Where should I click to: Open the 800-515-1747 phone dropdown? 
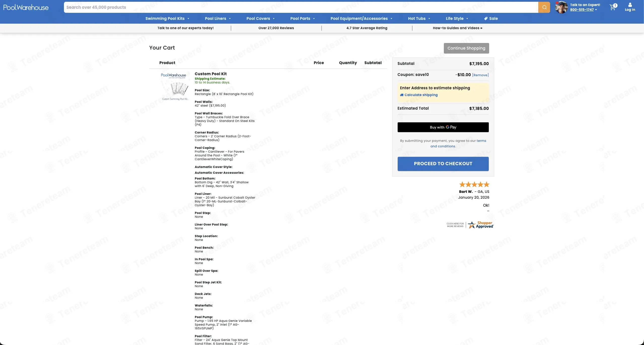583,10
